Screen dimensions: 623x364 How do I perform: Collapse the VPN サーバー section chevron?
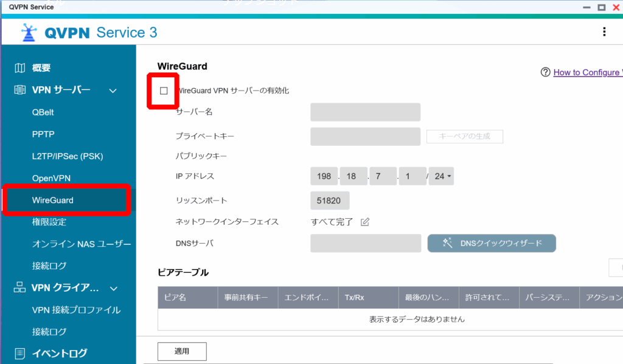point(113,91)
